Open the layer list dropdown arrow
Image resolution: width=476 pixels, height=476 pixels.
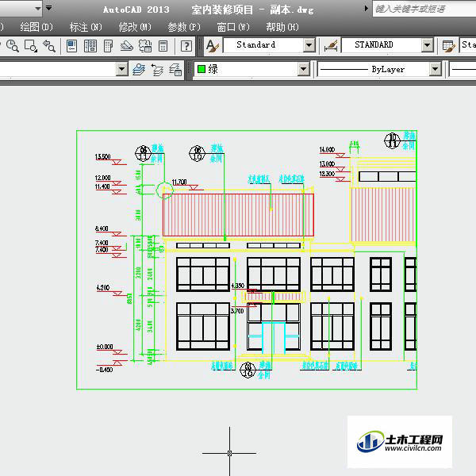[121, 69]
